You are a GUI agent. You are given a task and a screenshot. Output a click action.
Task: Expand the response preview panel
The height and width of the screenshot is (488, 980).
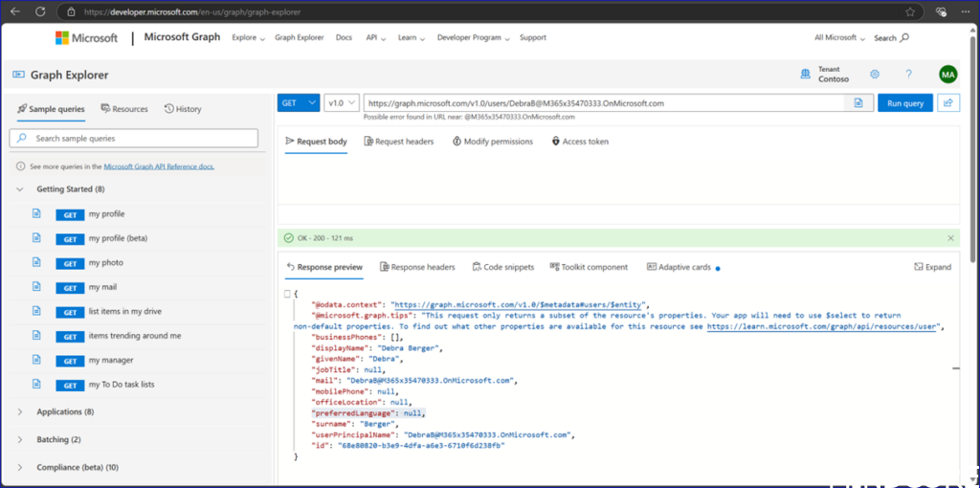click(932, 267)
